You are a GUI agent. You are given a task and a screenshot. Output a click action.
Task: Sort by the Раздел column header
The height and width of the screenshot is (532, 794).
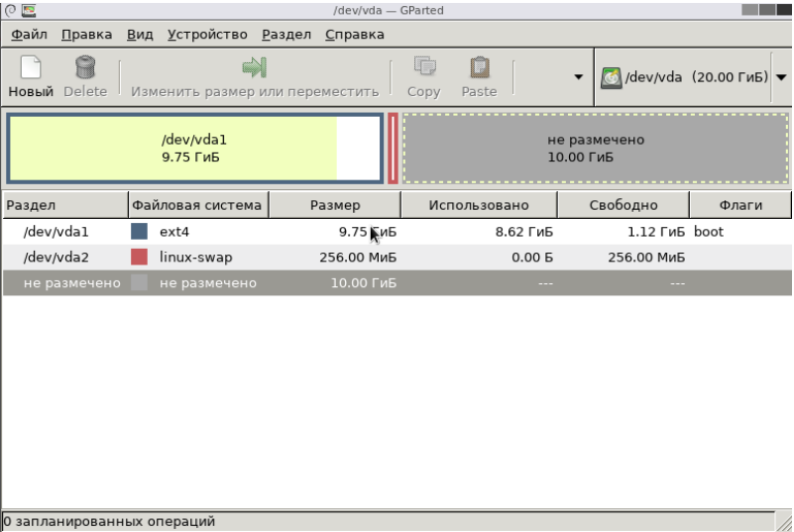pos(65,205)
